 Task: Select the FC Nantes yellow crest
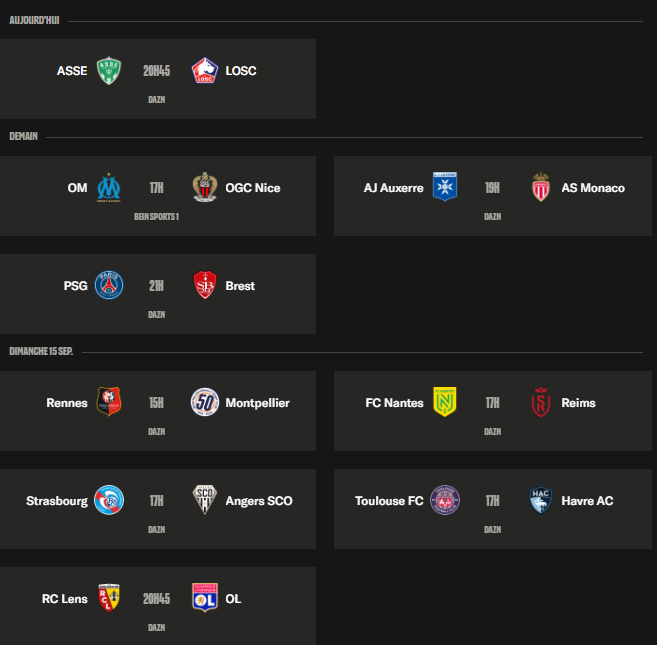pyautogui.click(x=444, y=402)
